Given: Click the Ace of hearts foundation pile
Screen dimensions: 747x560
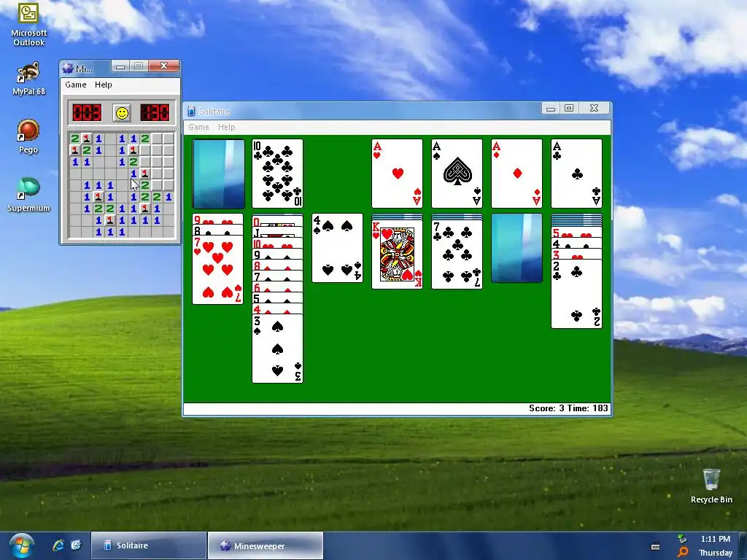Looking at the screenshot, I should click(397, 174).
